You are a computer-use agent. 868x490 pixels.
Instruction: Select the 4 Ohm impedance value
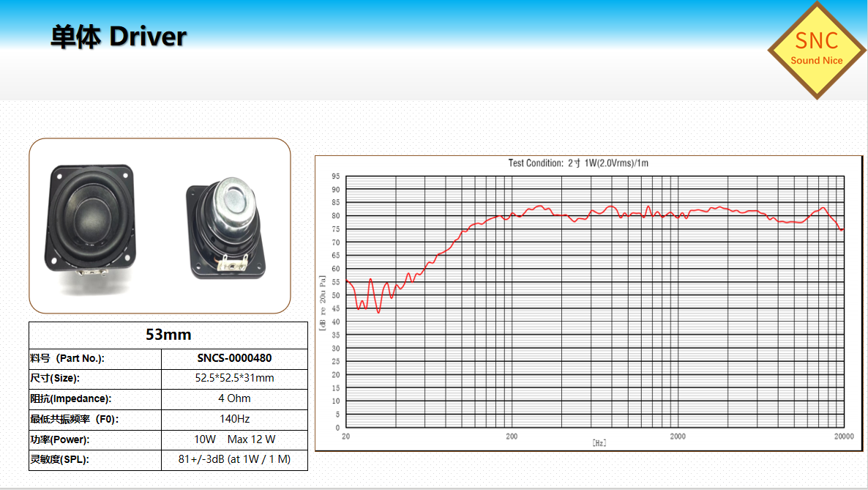click(x=234, y=398)
